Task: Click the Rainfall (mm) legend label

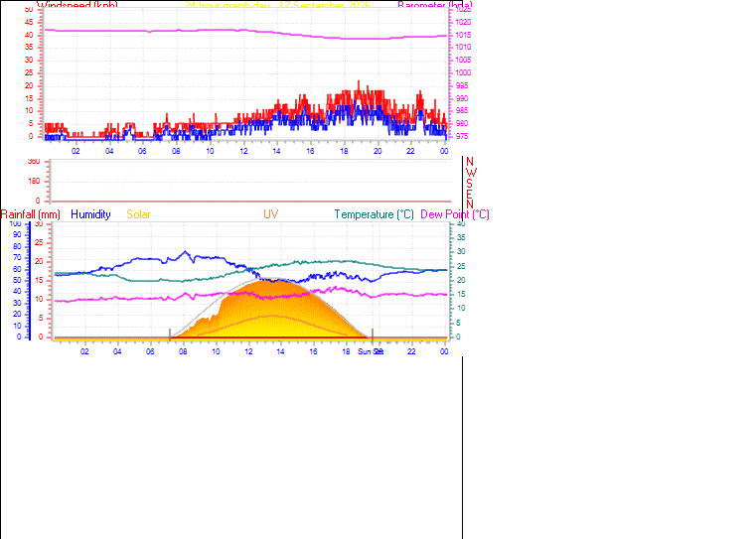Action: (31, 214)
